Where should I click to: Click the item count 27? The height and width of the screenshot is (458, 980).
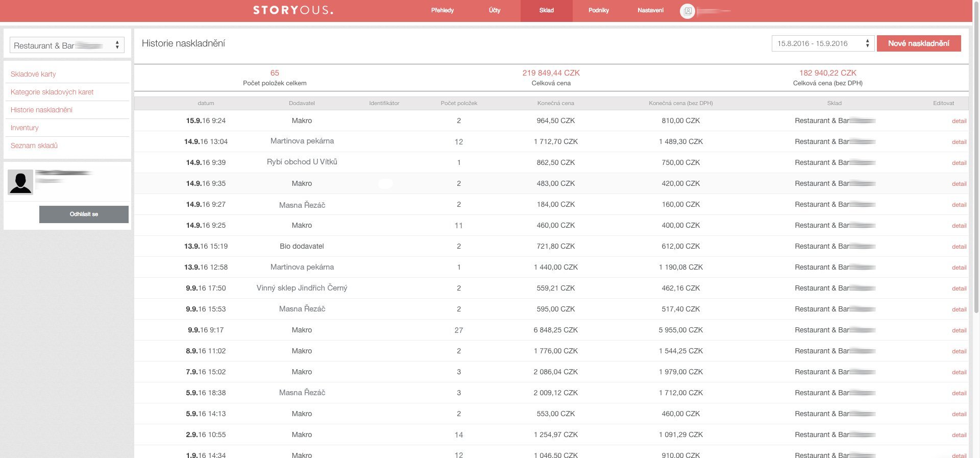(459, 330)
